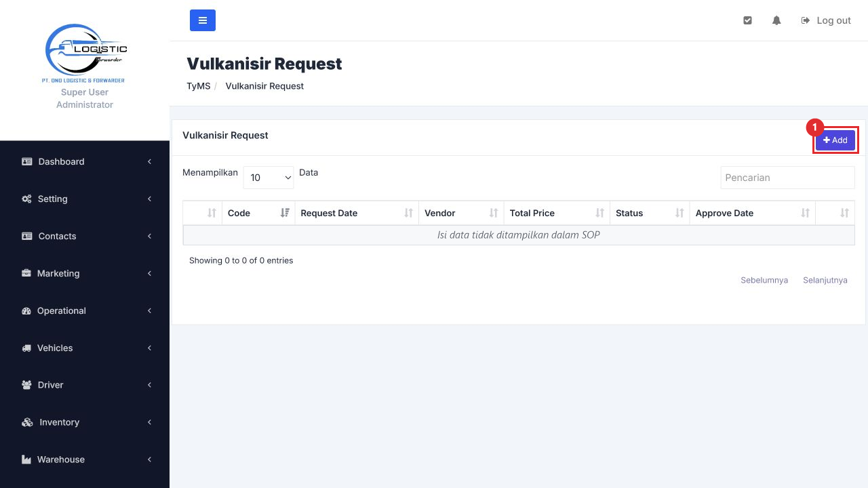The image size is (868, 488).
Task: Click the Pencarian search field
Action: tap(787, 178)
